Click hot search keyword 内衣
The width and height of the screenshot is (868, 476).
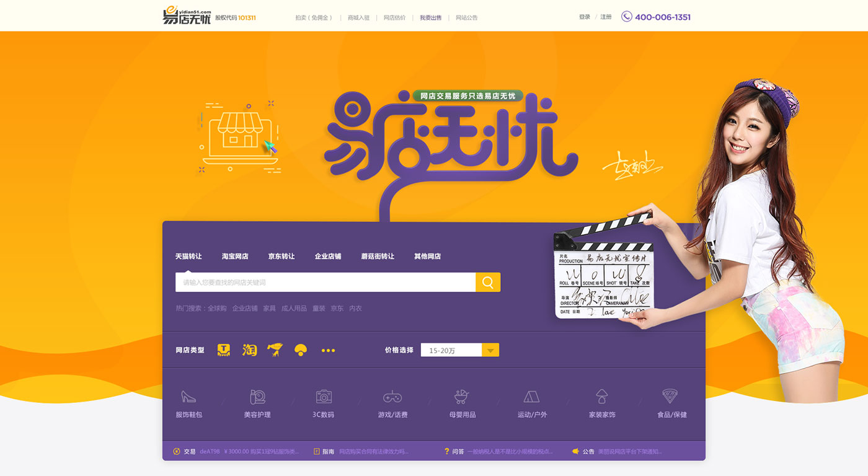tap(355, 308)
